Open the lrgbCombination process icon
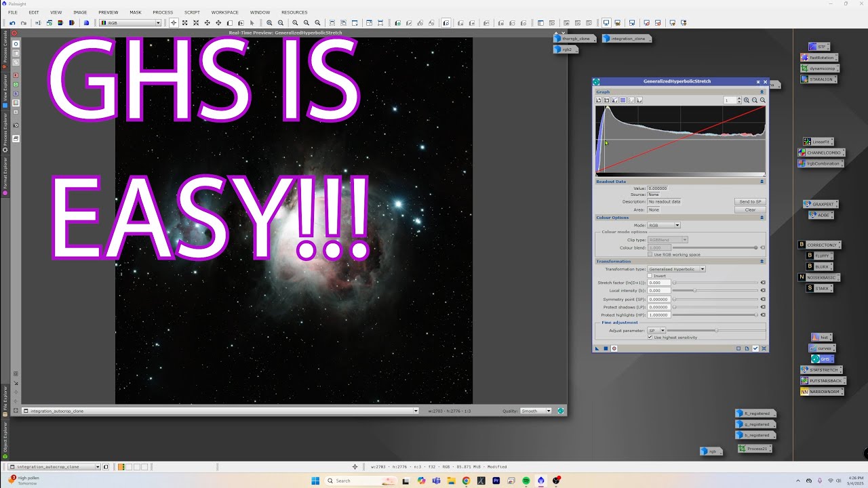The image size is (868, 488). click(x=819, y=163)
